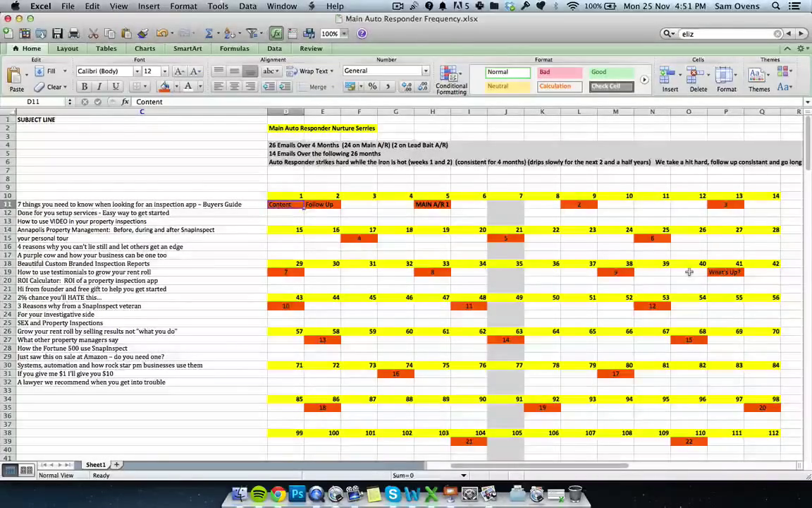Click the Filter funnel icon

252,34
